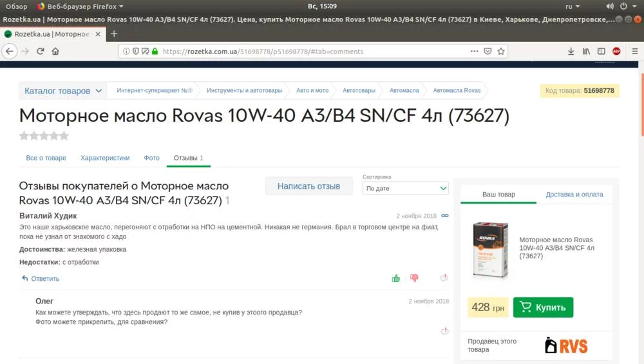644x364 pixels.
Task: Show site information icon in address bar
Action: pos(126,52)
